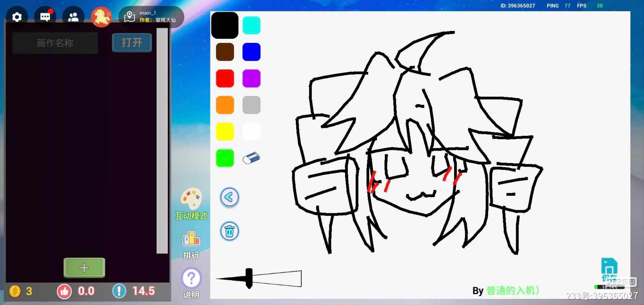Click the undo back arrow icon

click(x=229, y=197)
